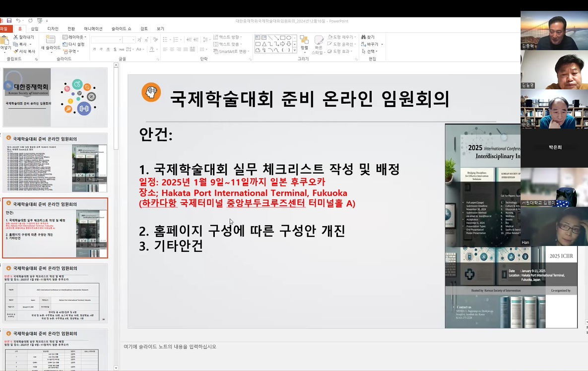Click the Paste (붙여넣기) clipboard icon
The height and width of the screenshot is (371, 588).
(x=5, y=40)
